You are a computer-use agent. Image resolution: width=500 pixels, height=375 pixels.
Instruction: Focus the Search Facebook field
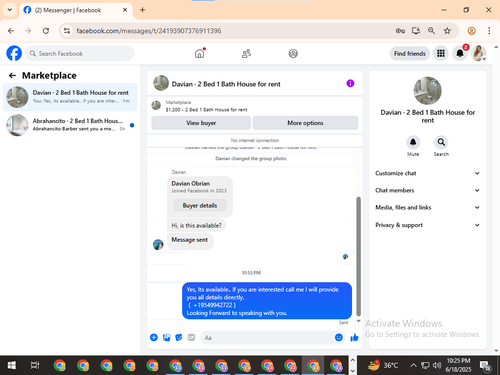[80, 53]
